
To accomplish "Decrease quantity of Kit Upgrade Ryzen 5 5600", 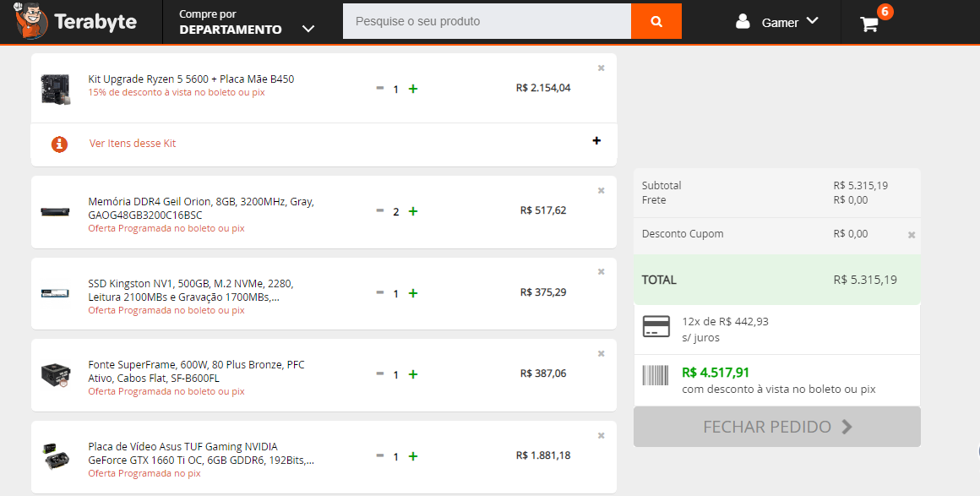I will tap(380, 88).
